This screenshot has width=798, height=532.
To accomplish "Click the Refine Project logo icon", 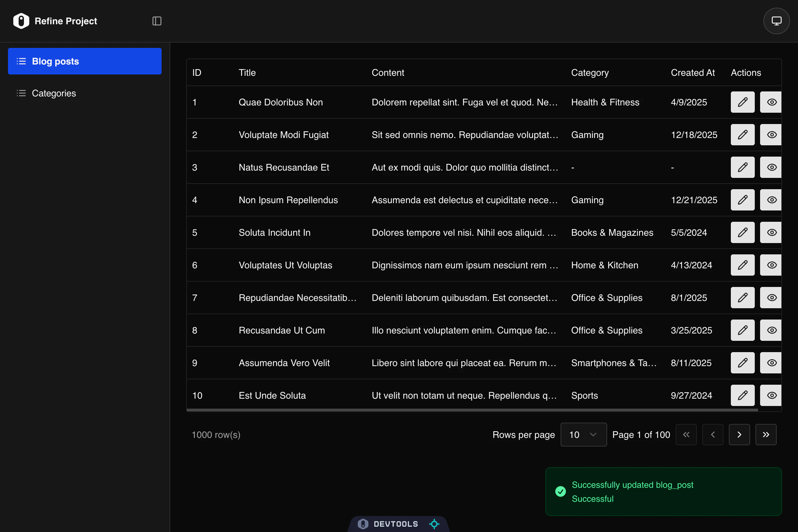I will 21,21.
